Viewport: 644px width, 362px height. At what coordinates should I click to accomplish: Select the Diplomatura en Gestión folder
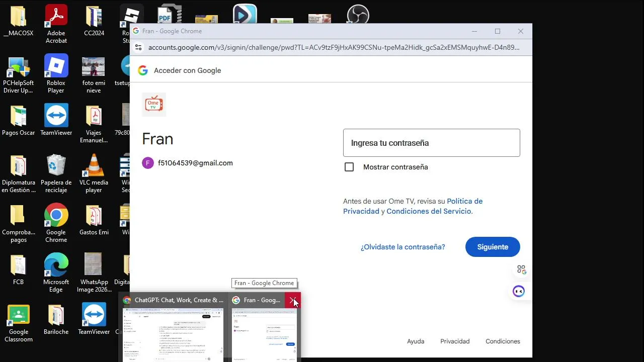coord(19,174)
